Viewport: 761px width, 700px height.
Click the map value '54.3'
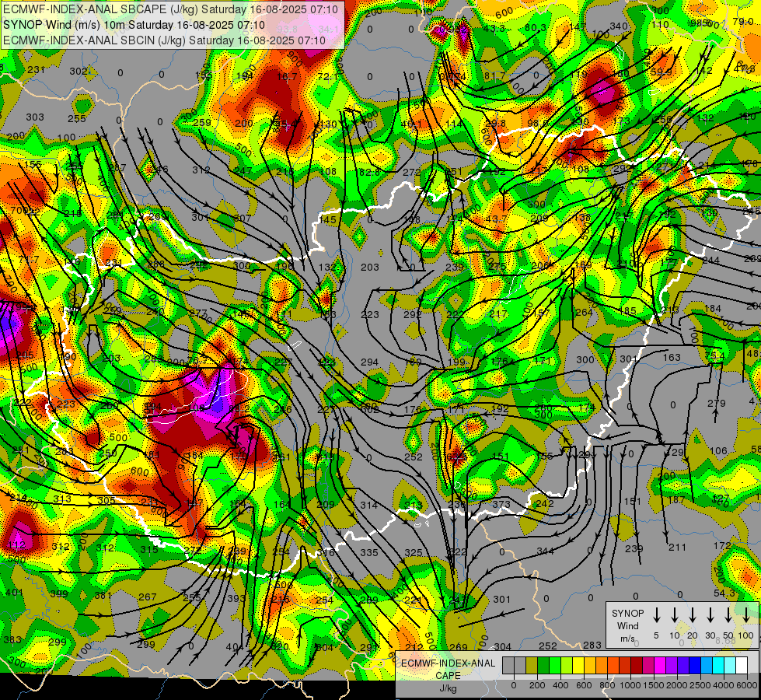[x=724, y=593]
